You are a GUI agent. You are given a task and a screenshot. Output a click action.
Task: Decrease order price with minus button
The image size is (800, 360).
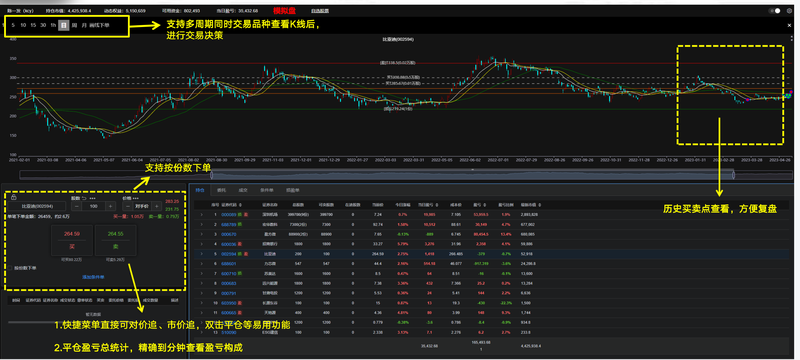click(x=127, y=206)
